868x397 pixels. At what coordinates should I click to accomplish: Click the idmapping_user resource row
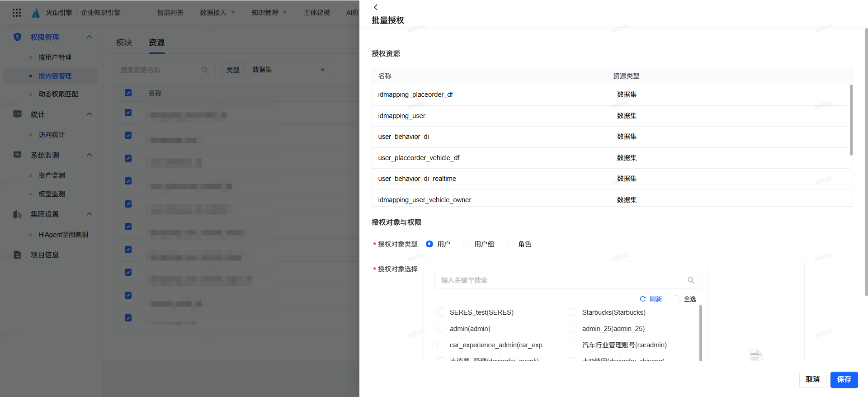tap(611, 116)
